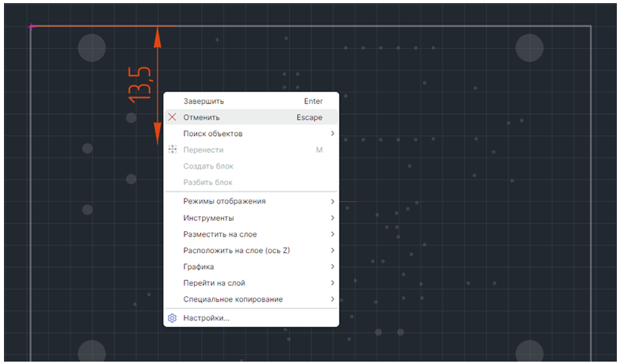Expand the Специальное копирование chevron
This screenshot has height=364, width=620.
tap(333, 299)
